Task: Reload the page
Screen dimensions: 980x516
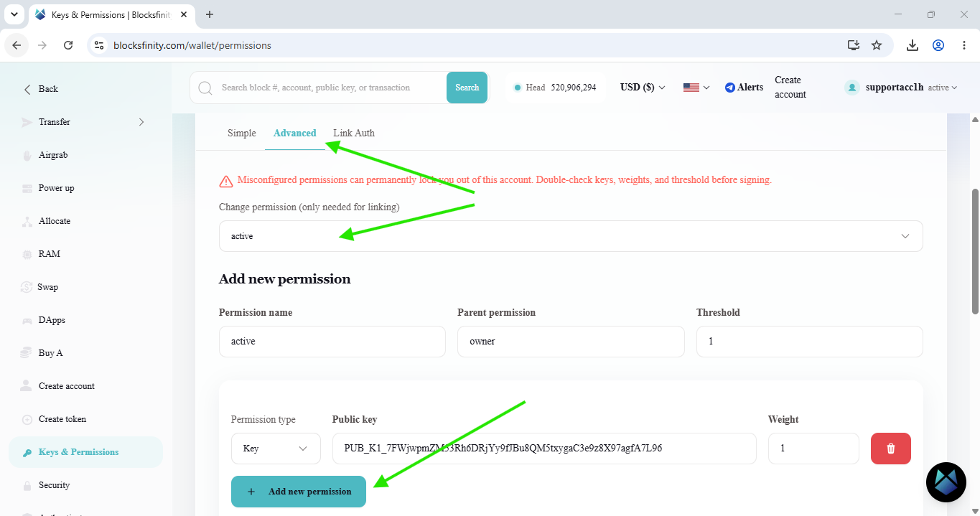Action: coord(68,45)
